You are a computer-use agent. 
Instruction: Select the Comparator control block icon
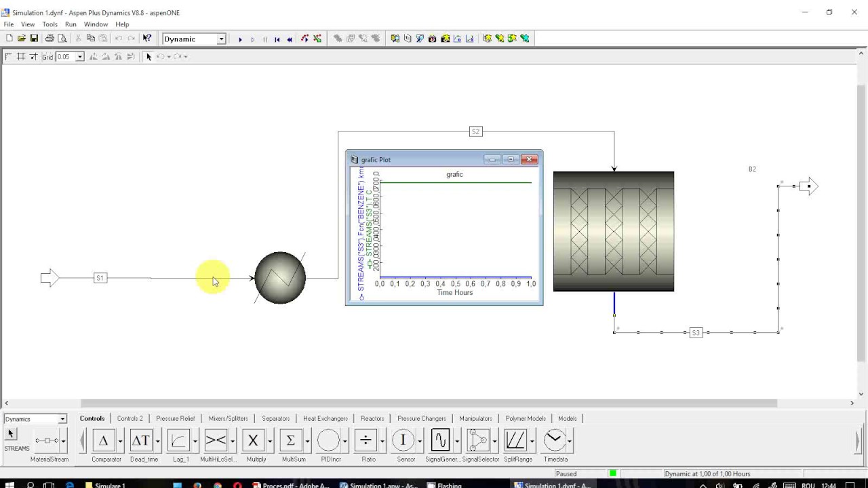(x=104, y=441)
